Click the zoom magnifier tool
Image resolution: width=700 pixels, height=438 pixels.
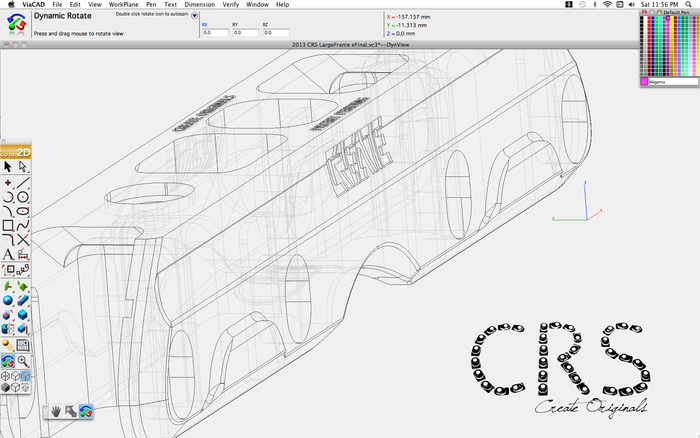coord(22,360)
